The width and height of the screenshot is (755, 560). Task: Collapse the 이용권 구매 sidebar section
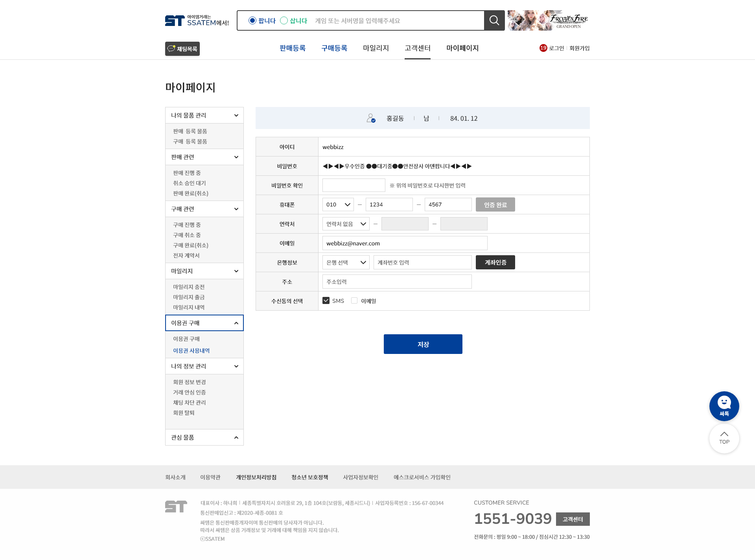click(x=204, y=323)
